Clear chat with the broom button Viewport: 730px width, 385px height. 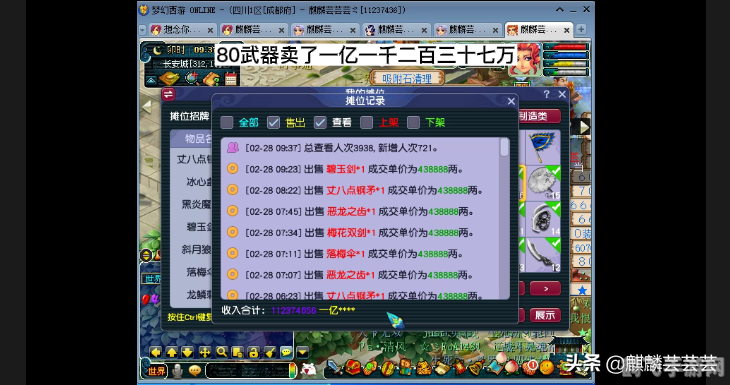tap(270, 352)
